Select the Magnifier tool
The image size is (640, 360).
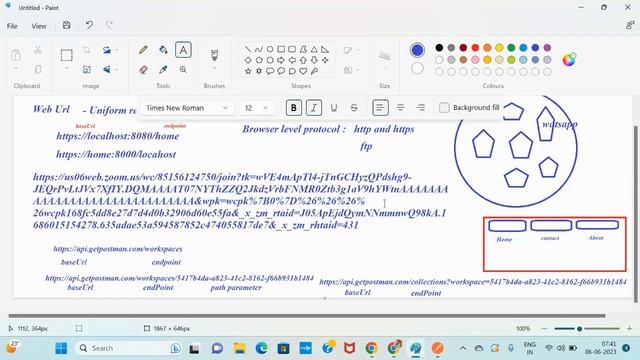click(183, 70)
